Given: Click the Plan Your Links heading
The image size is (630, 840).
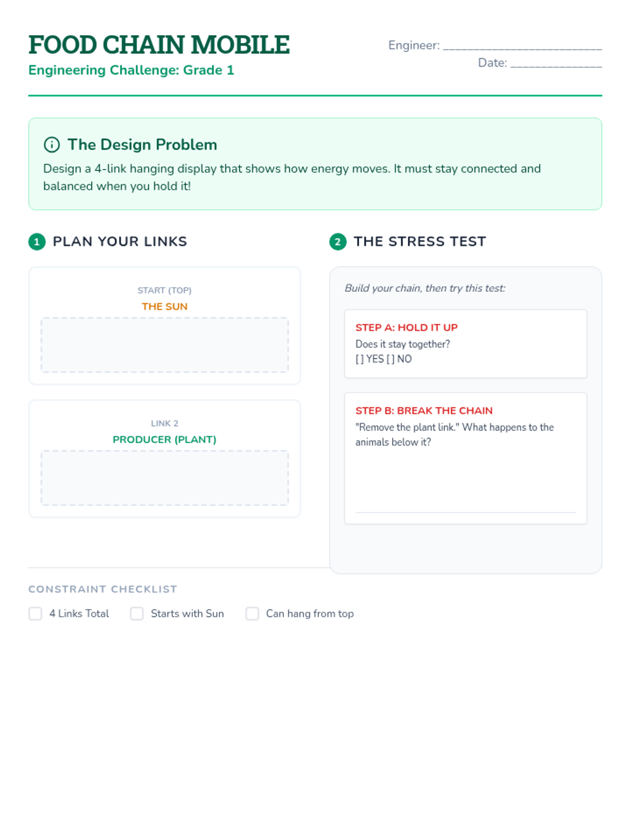Looking at the screenshot, I should pyautogui.click(x=120, y=241).
